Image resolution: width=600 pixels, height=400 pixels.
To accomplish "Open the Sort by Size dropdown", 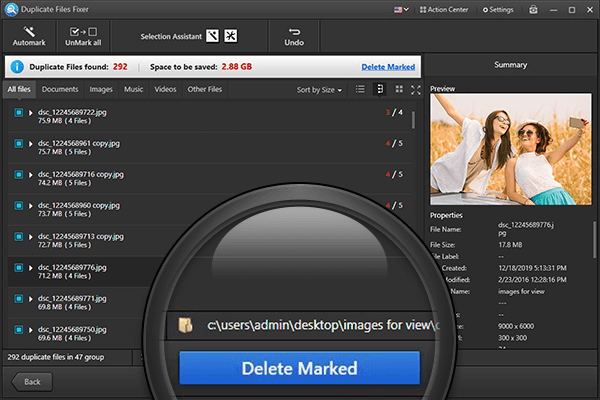I will pyautogui.click(x=319, y=90).
